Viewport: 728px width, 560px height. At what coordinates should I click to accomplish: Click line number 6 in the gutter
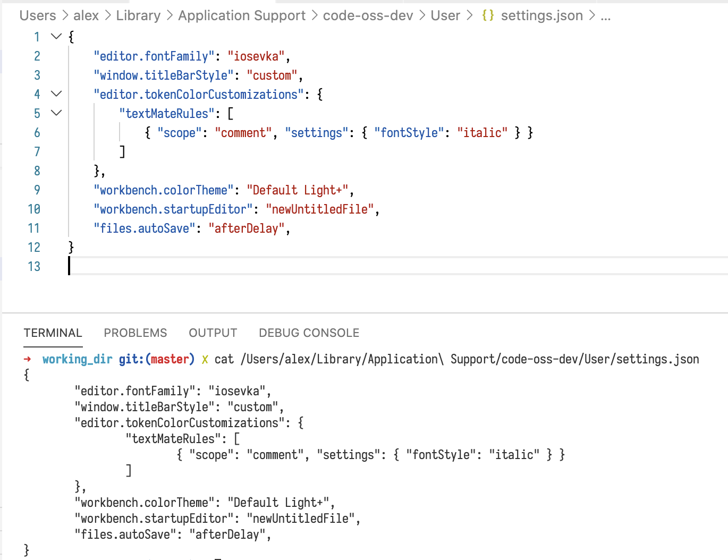(37, 132)
